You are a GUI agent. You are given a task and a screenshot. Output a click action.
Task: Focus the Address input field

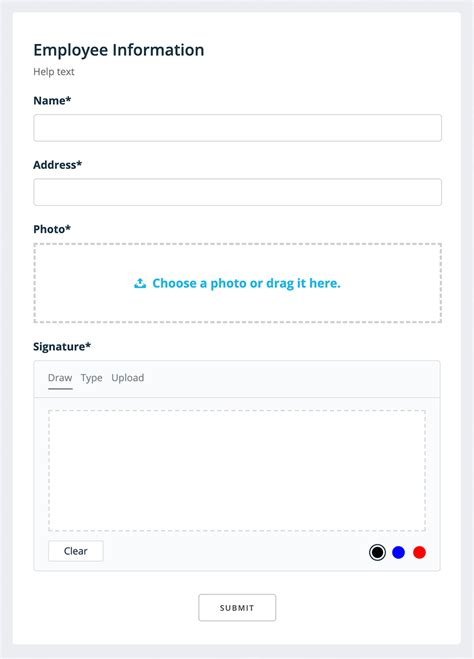click(x=237, y=192)
